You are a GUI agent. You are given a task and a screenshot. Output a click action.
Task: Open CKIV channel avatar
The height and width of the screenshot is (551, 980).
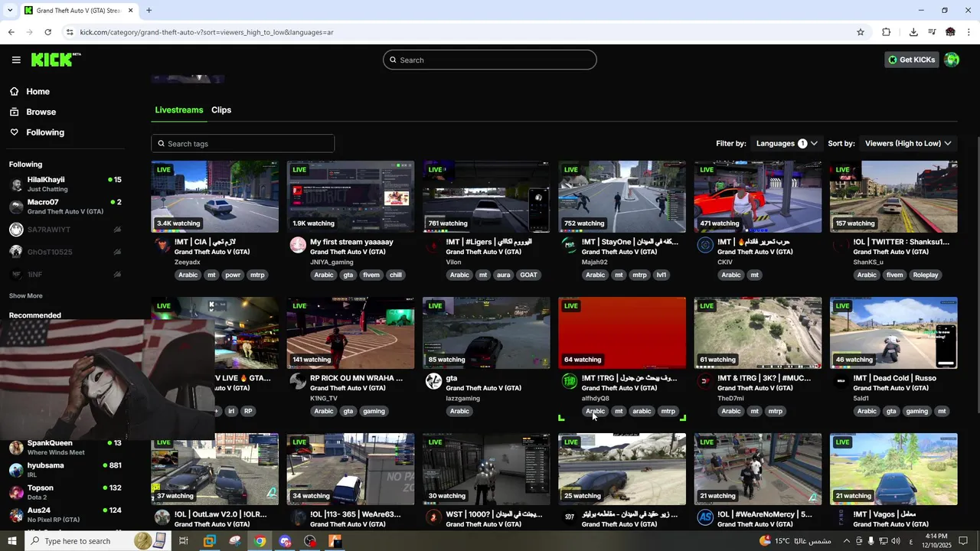pos(705,245)
